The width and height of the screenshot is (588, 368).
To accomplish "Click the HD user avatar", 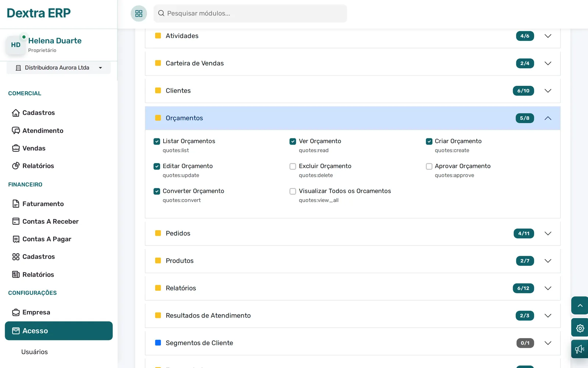I will pos(16,45).
